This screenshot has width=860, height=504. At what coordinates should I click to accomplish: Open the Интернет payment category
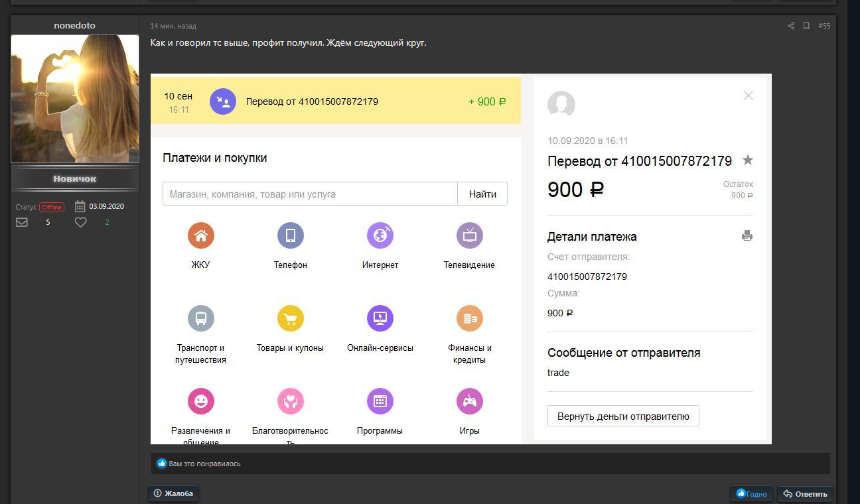coord(380,246)
